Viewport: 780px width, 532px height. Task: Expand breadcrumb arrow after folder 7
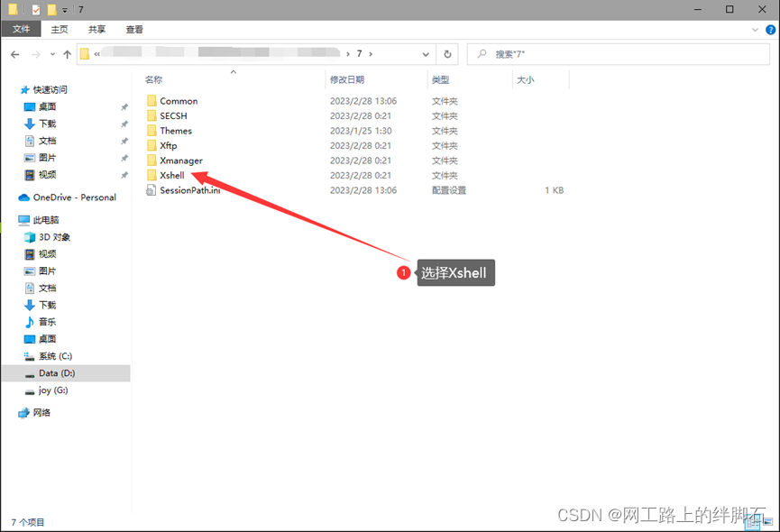[371, 54]
